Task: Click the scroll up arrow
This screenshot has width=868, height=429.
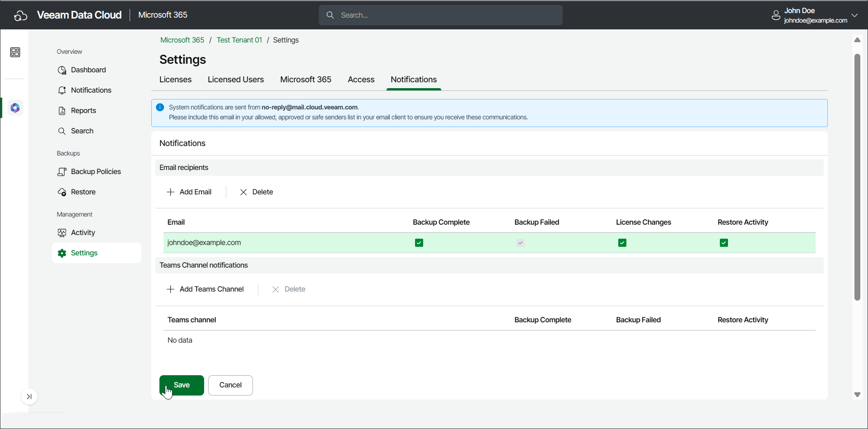Action: 857,40
